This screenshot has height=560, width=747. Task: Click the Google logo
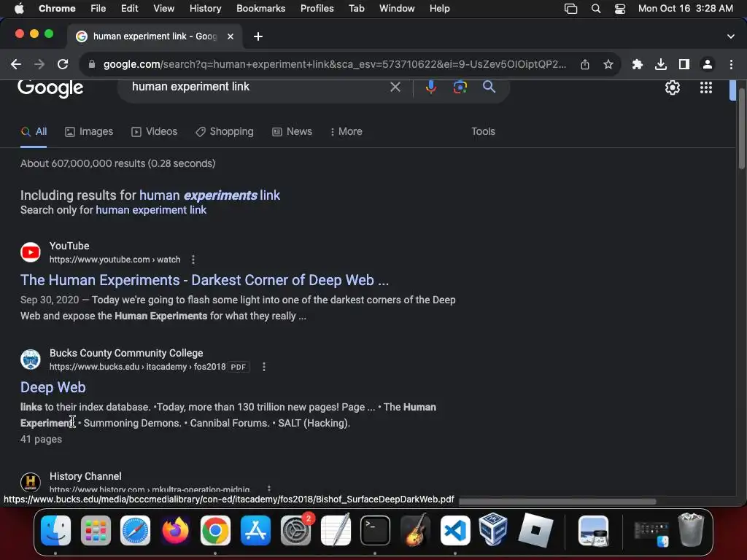click(x=50, y=88)
